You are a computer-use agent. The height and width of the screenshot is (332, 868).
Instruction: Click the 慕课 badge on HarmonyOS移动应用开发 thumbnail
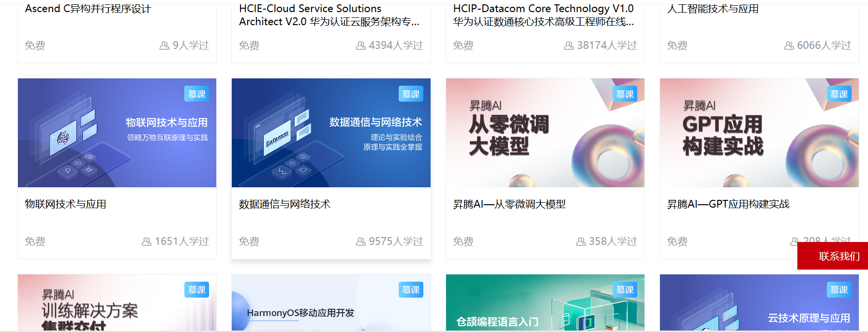click(x=411, y=289)
